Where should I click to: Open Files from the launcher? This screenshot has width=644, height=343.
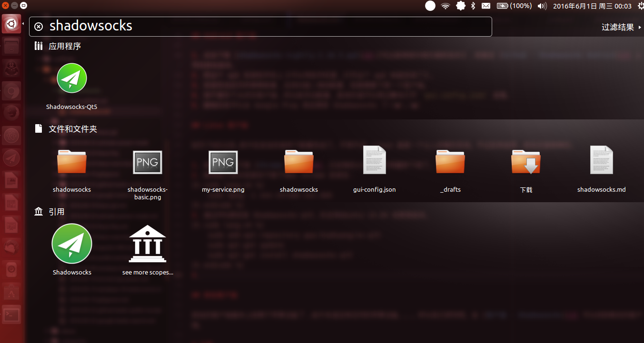11,47
